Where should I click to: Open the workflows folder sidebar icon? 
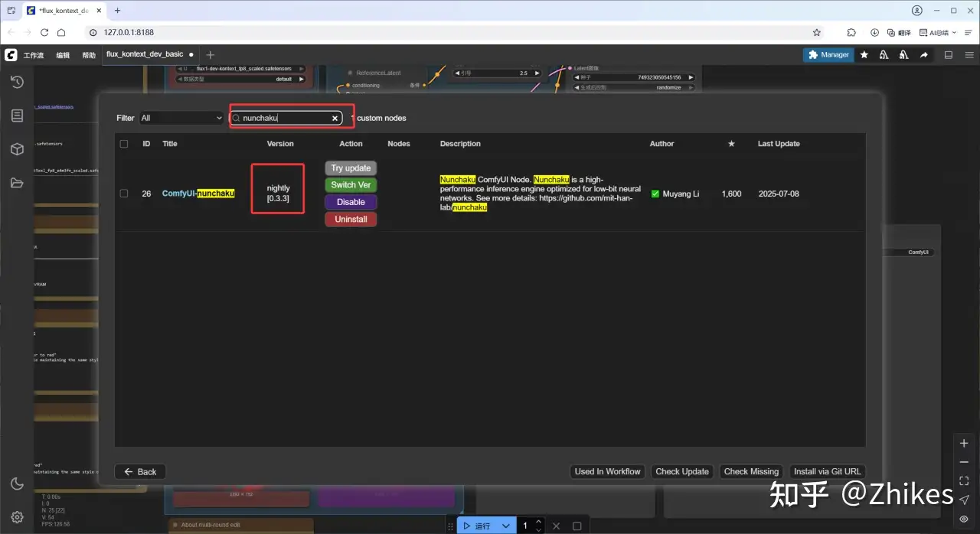tap(17, 183)
